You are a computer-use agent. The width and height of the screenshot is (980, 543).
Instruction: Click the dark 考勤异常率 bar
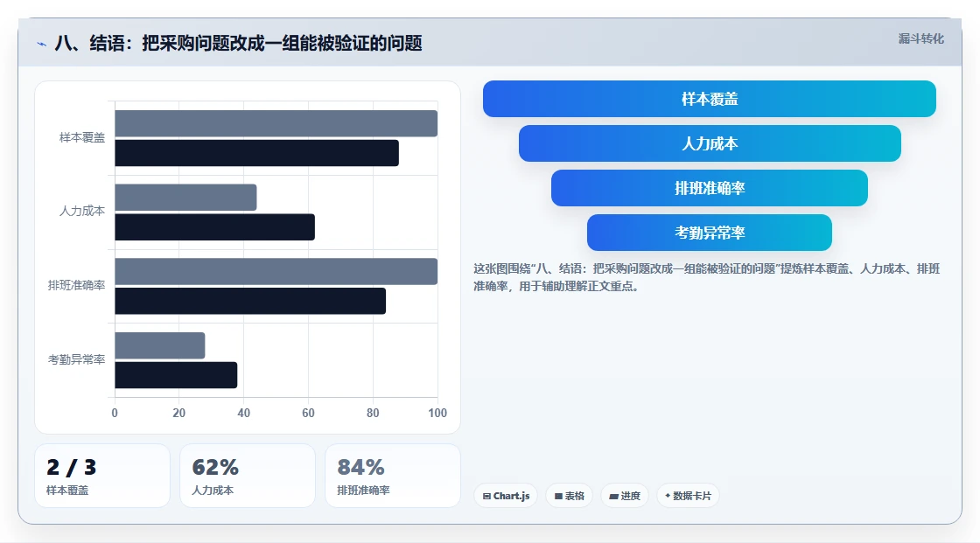pos(176,375)
